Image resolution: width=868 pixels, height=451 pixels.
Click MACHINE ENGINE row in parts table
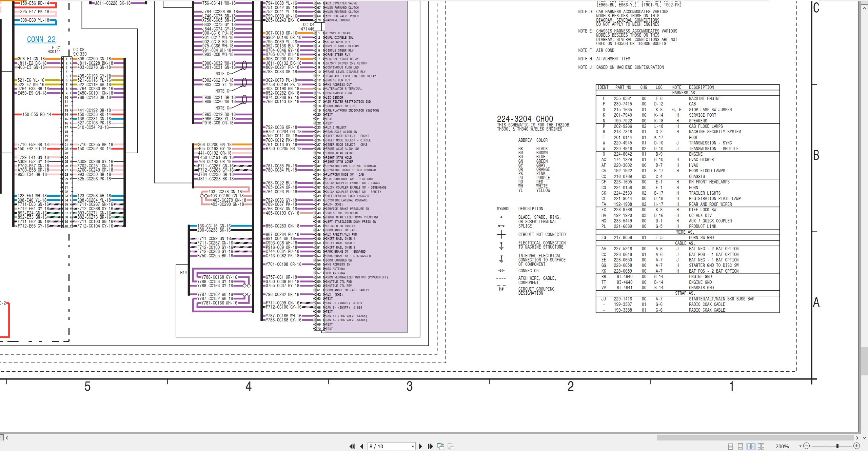click(688, 98)
